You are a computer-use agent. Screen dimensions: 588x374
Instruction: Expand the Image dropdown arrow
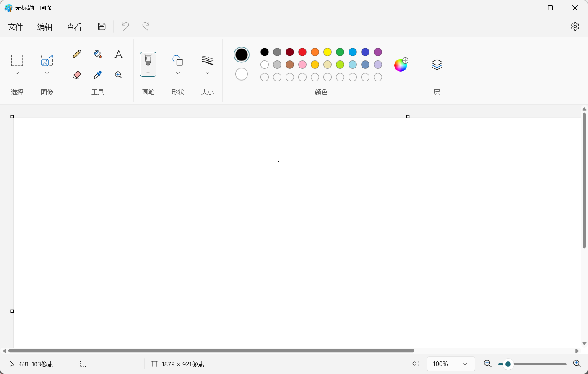[47, 73]
